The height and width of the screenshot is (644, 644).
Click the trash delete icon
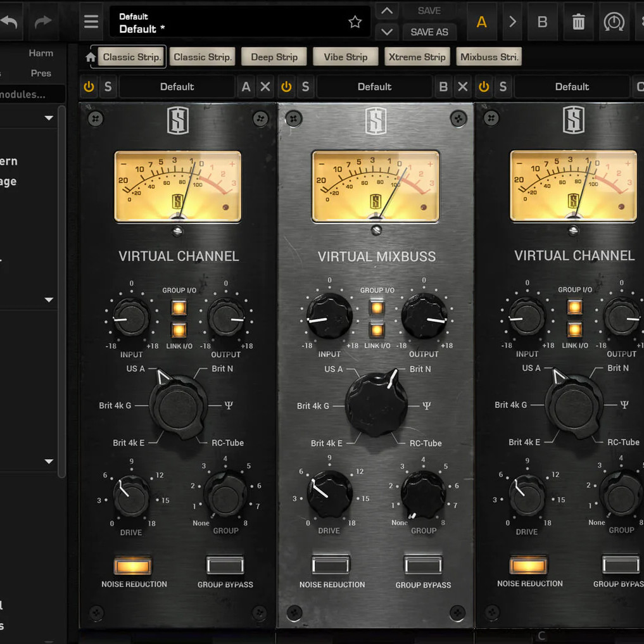coord(578,22)
